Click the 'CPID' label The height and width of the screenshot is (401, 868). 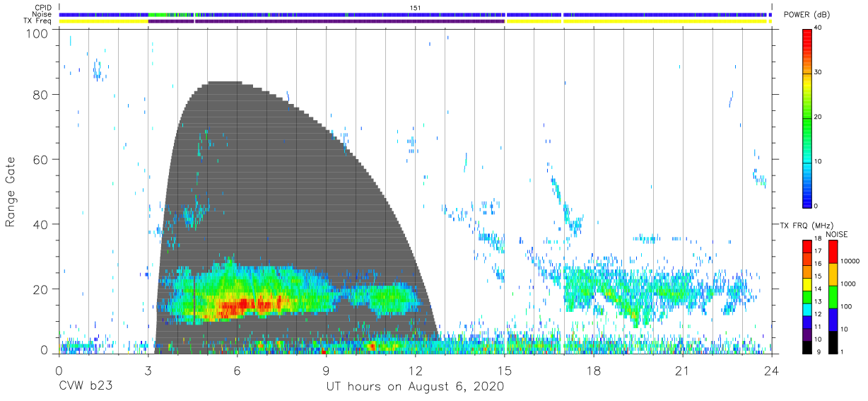(x=44, y=8)
